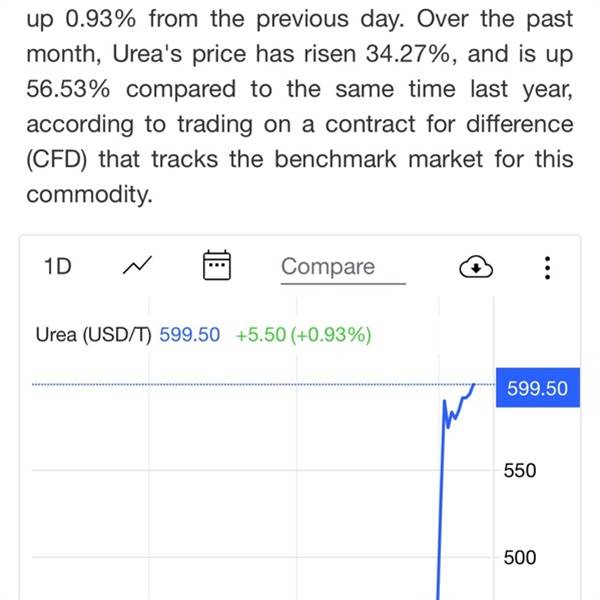Click the 550 price axis label
Image resolution: width=600 pixels, height=600 pixels.
(x=520, y=470)
